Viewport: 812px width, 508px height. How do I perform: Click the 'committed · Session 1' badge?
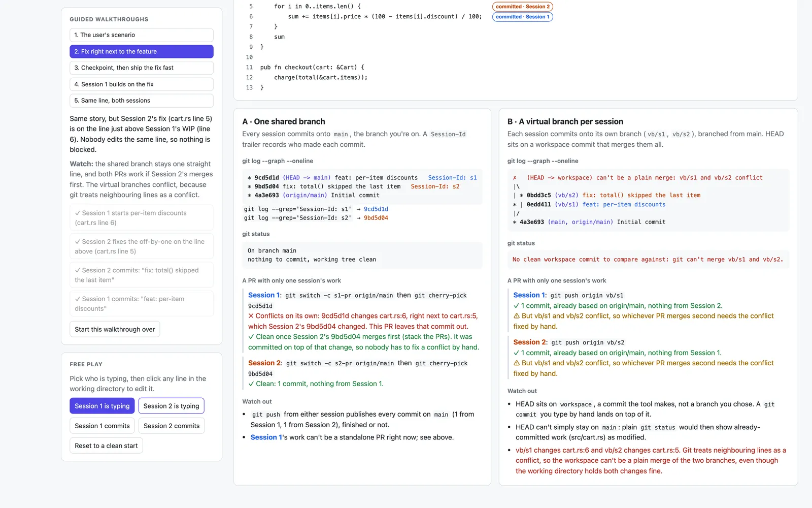523,17
